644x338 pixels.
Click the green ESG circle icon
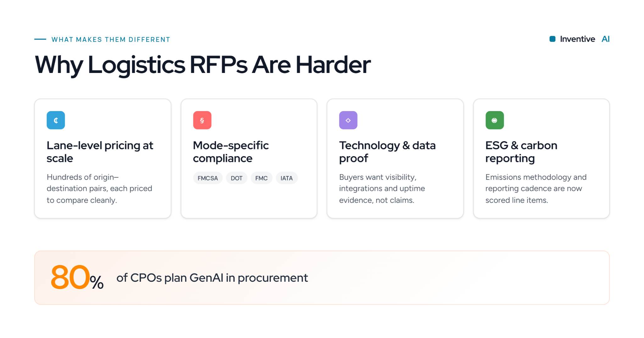click(495, 120)
